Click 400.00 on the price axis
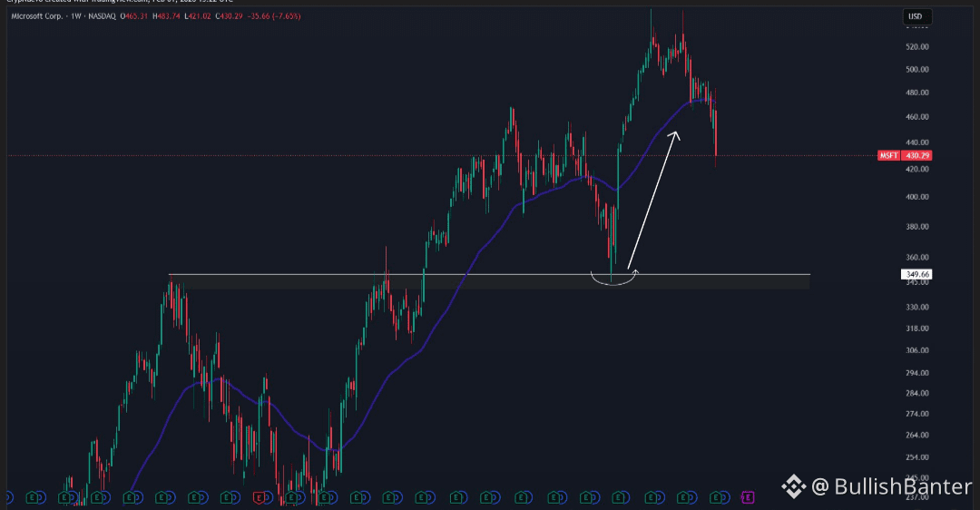The height and width of the screenshot is (510, 980). (916, 197)
